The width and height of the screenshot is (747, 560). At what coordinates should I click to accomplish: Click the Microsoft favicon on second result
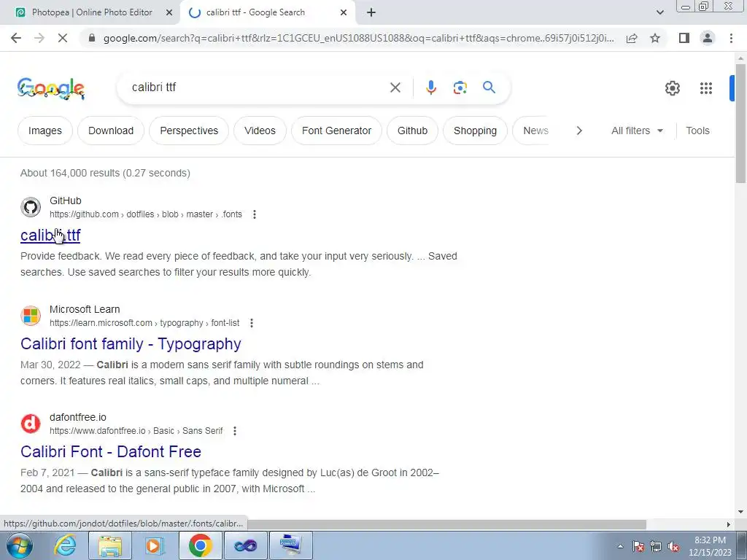pyautogui.click(x=31, y=316)
